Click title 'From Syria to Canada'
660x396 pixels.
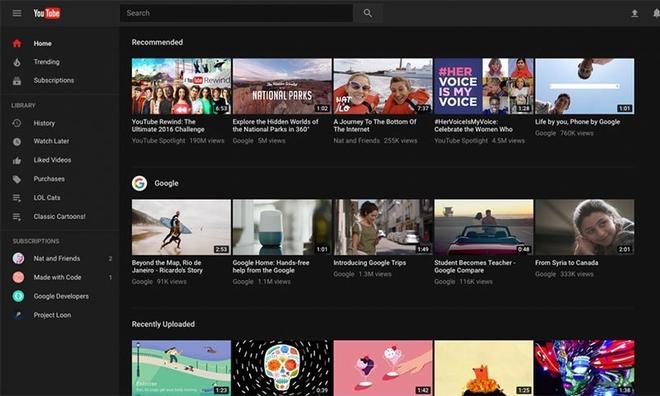[x=567, y=263]
